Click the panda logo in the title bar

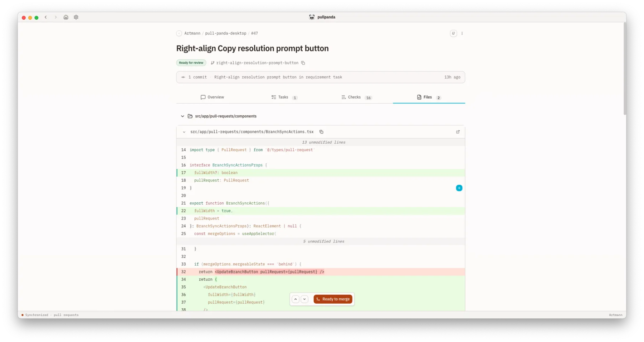pos(312,17)
